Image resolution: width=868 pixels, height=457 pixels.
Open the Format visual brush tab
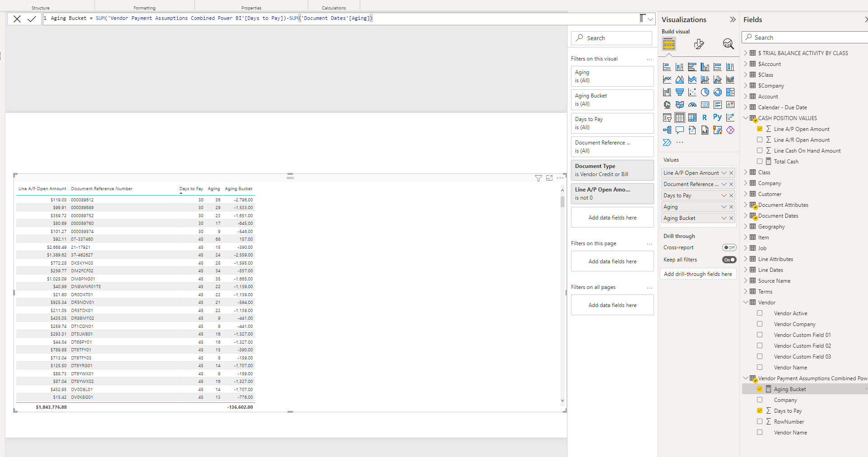click(699, 44)
